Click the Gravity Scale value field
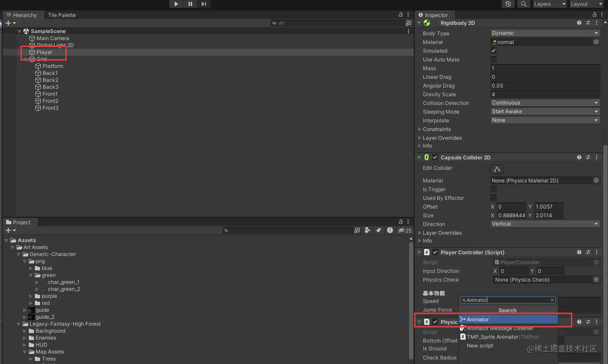This screenshot has height=364, width=608. (x=545, y=94)
